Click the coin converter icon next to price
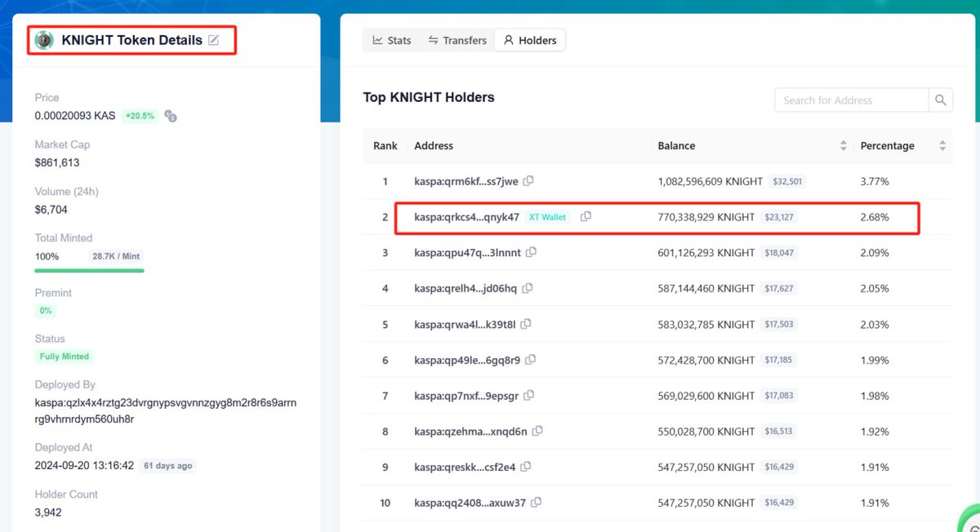Image resolution: width=980 pixels, height=532 pixels. coord(171,116)
